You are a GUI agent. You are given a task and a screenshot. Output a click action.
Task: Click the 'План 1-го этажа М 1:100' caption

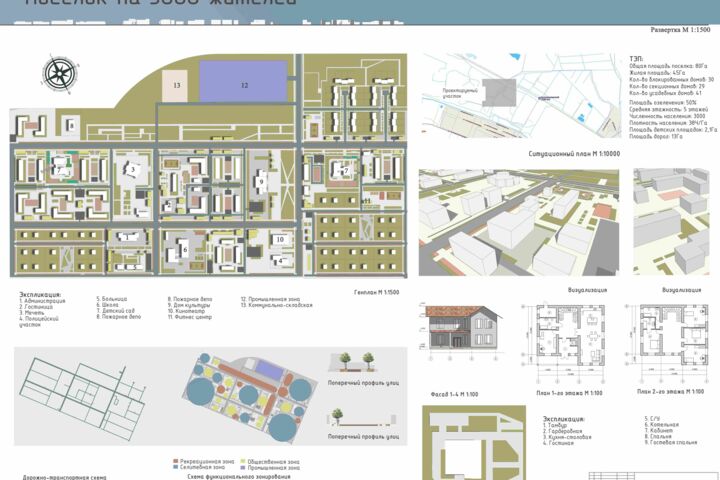pos(569,393)
